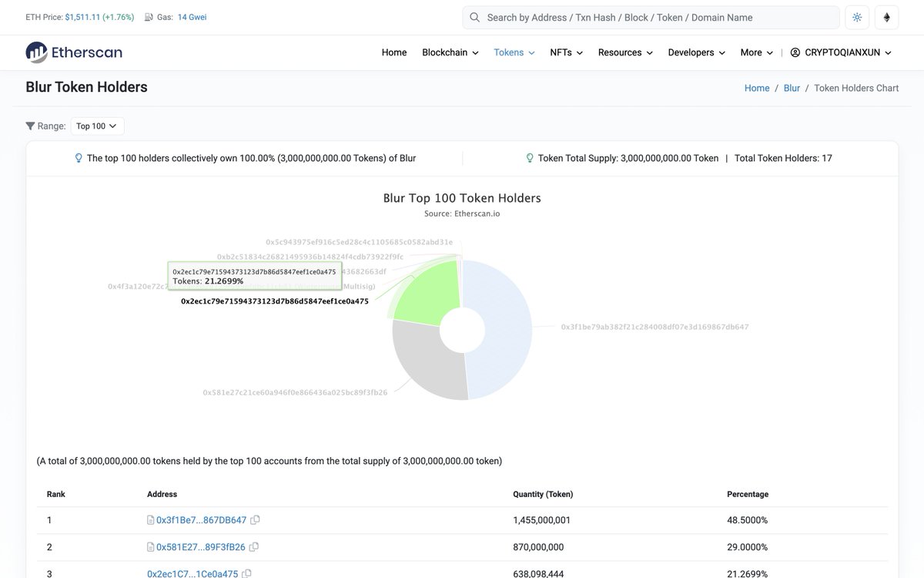The image size is (924, 578).
Task: Expand the Developers menu
Action: [x=697, y=52]
